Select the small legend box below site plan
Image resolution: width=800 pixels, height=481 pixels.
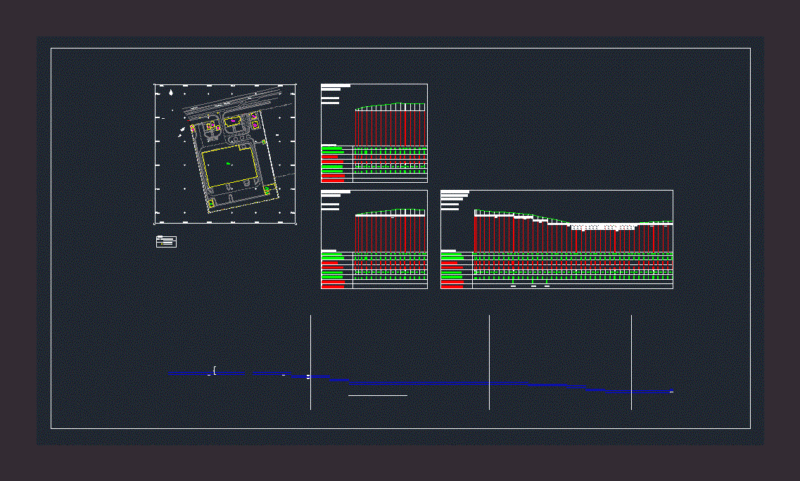(166, 242)
